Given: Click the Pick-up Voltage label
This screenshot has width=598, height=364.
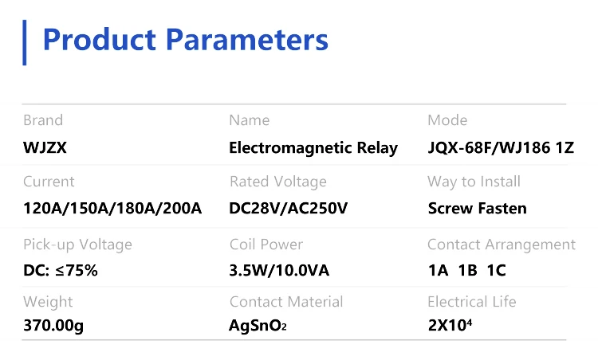Looking at the screenshot, I should [77, 245].
